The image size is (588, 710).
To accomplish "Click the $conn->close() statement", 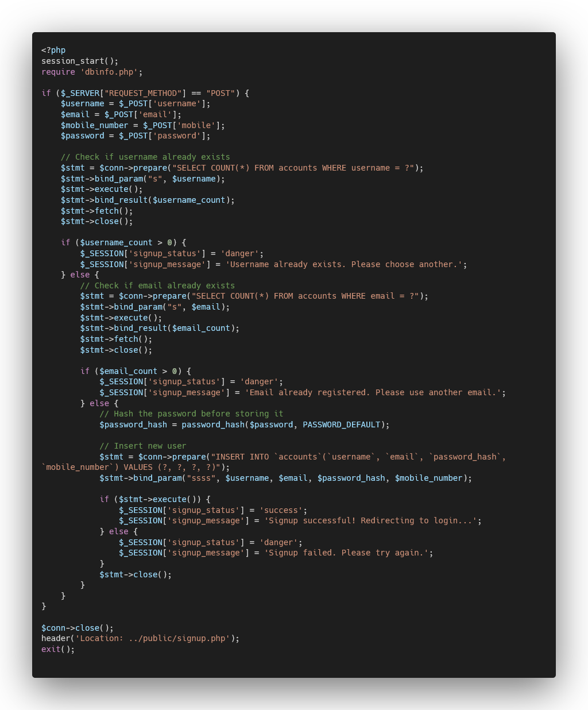I will (77, 627).
